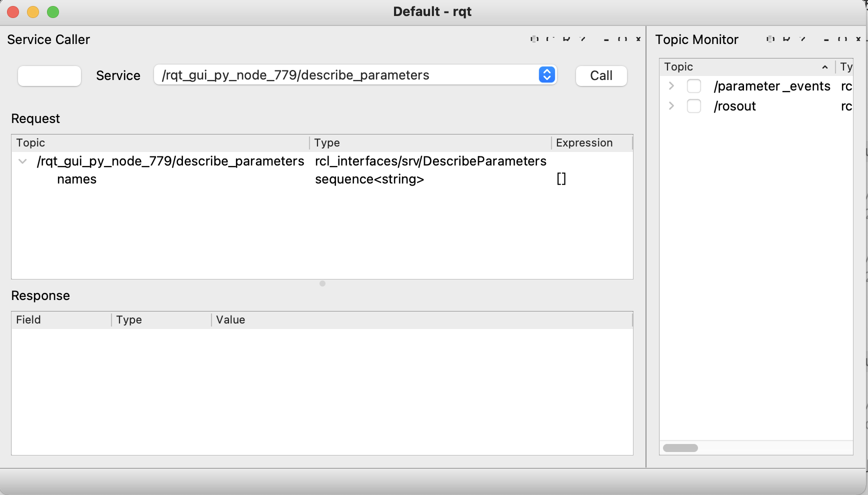Select the /rosout topic name

click(x=735, y=106)
